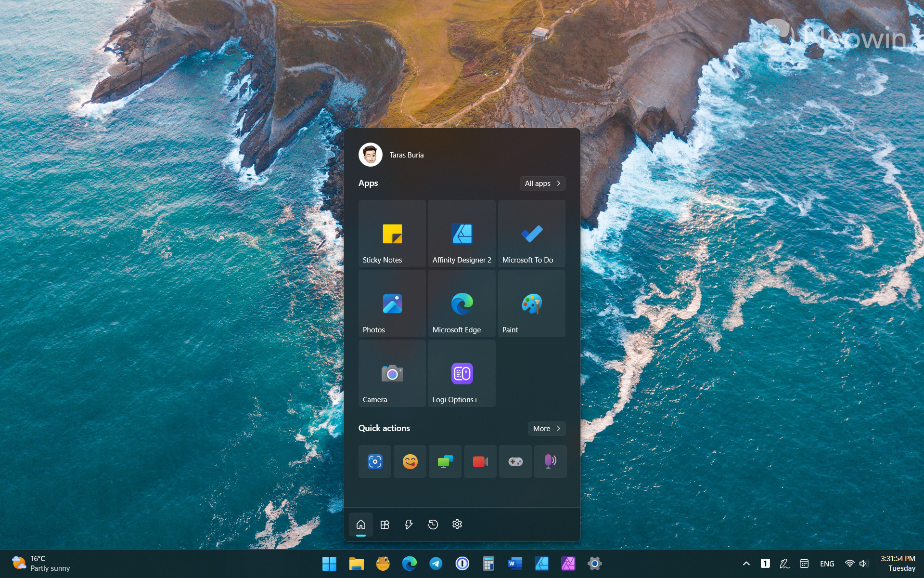Click the Quick actions heading
The width and height of the screenshot is (924, 578).
click(x=384, y=428)
